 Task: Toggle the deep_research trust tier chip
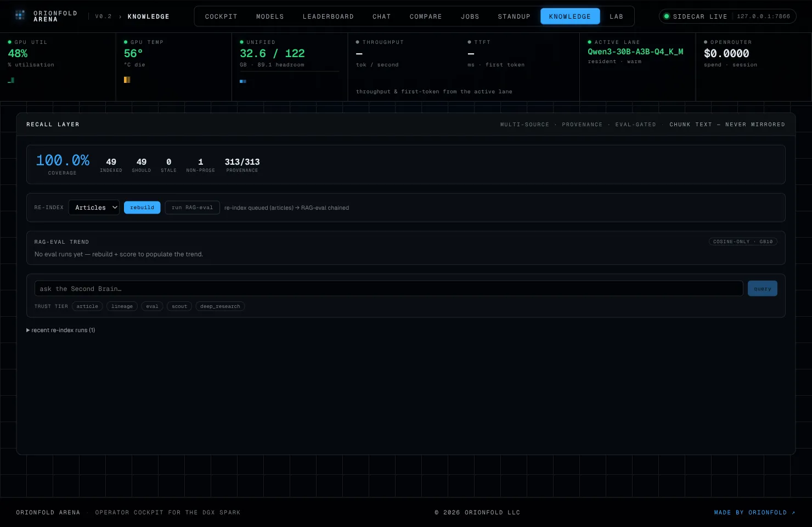[220, 306]
